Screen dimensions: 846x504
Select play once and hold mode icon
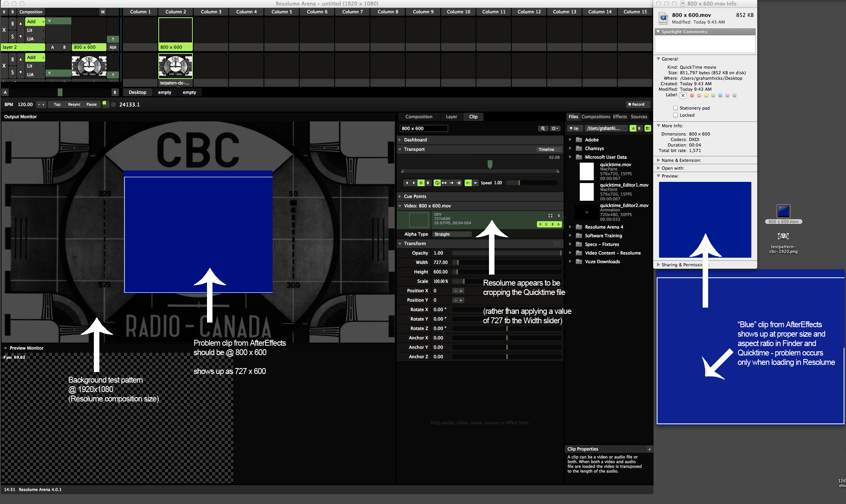pos(458,183)
